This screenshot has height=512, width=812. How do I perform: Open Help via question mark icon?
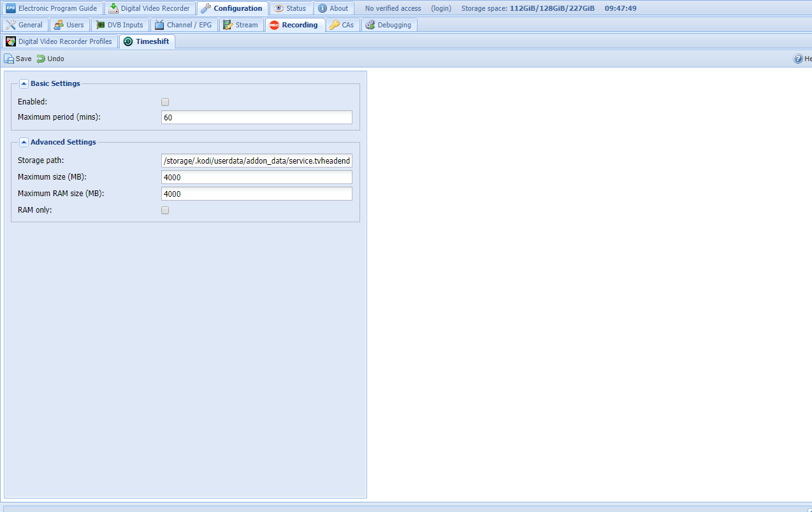tap(798, 59)
